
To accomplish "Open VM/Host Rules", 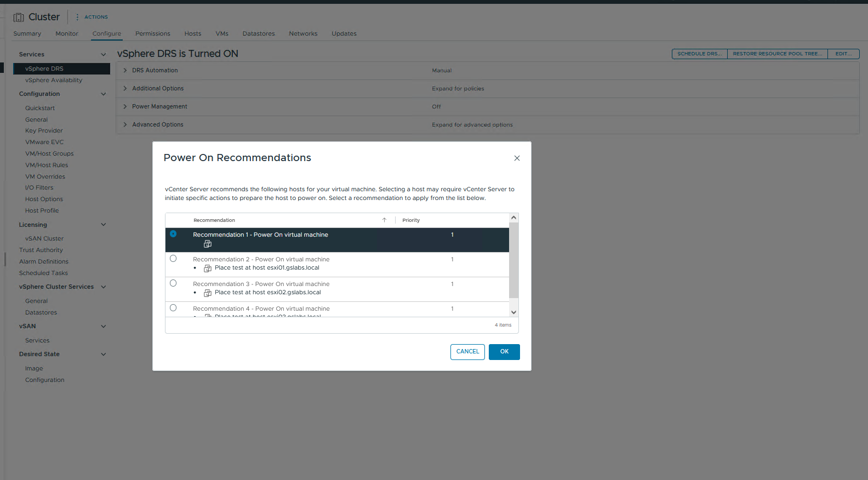I will [47, 165].
